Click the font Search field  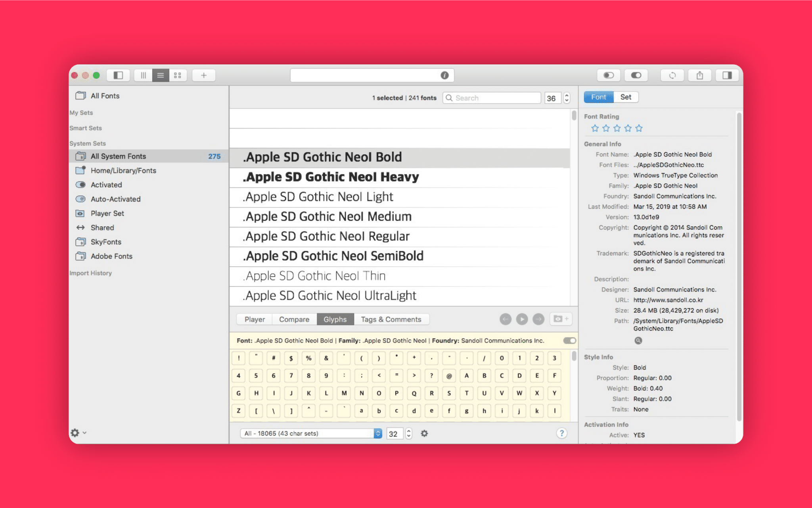[492, 98]
